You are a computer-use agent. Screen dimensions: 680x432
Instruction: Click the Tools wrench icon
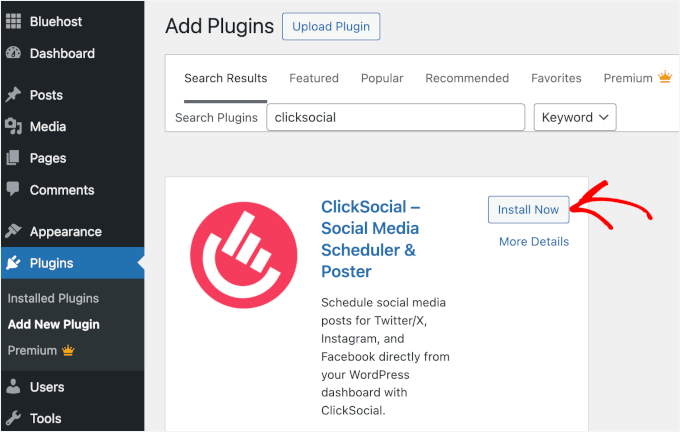tap(13, 418)
